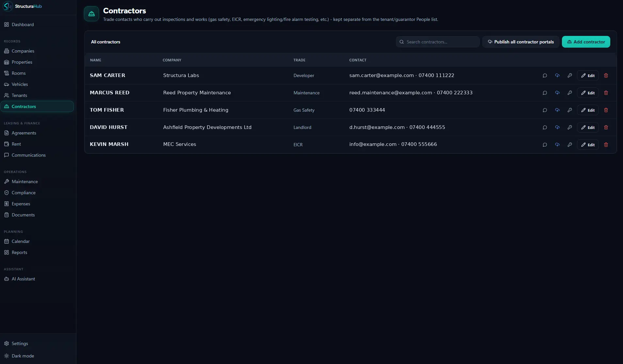Click cloud upload icon for Marcus Reed
This screenshot has height=364, width=623.
tap(557, 93)
